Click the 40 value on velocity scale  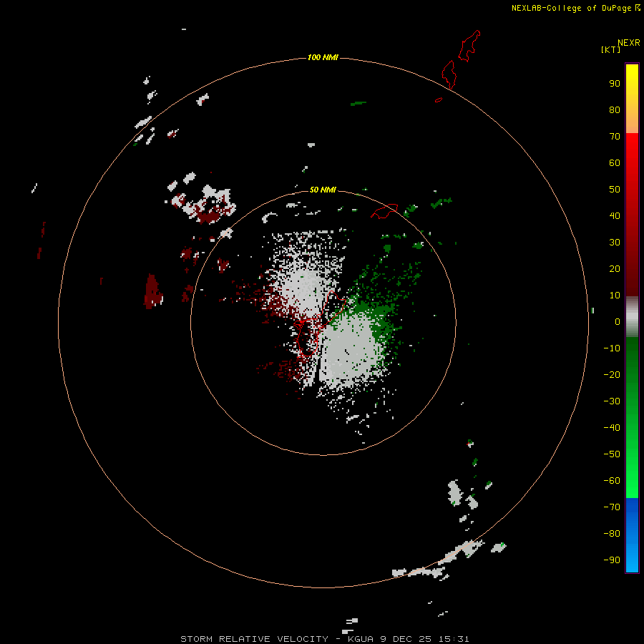(615, 216)
